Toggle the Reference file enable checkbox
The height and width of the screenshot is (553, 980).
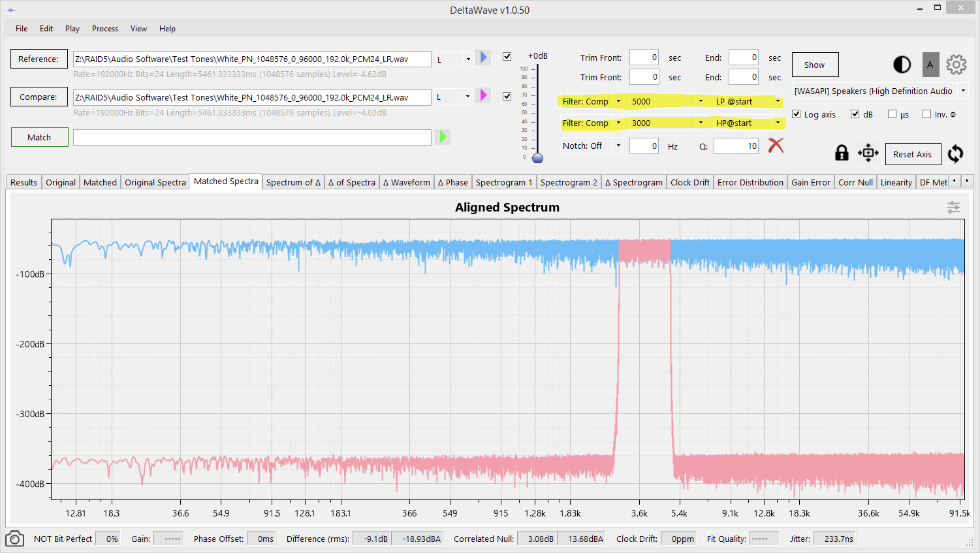click(507, 57)
